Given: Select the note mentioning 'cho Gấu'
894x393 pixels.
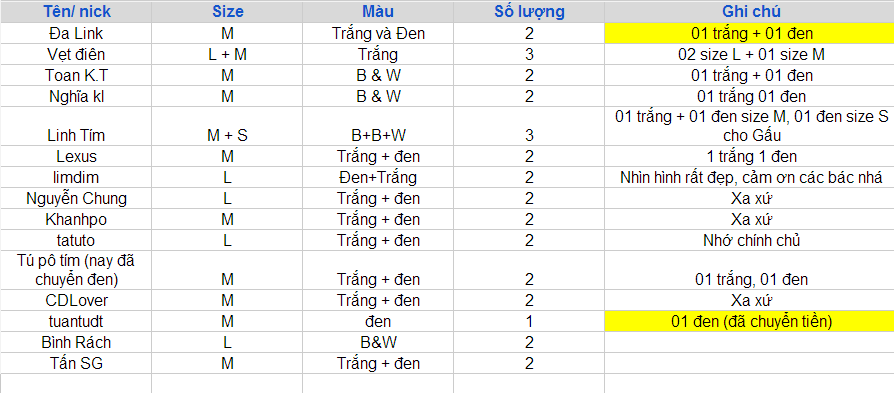Looking at the screenshot, I should (751, 127).
